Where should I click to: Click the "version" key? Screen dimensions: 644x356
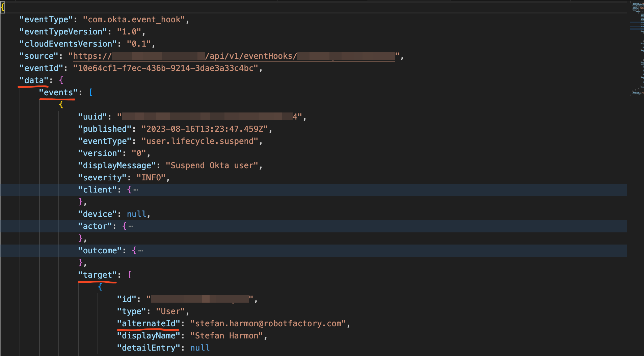coord(100,153)
